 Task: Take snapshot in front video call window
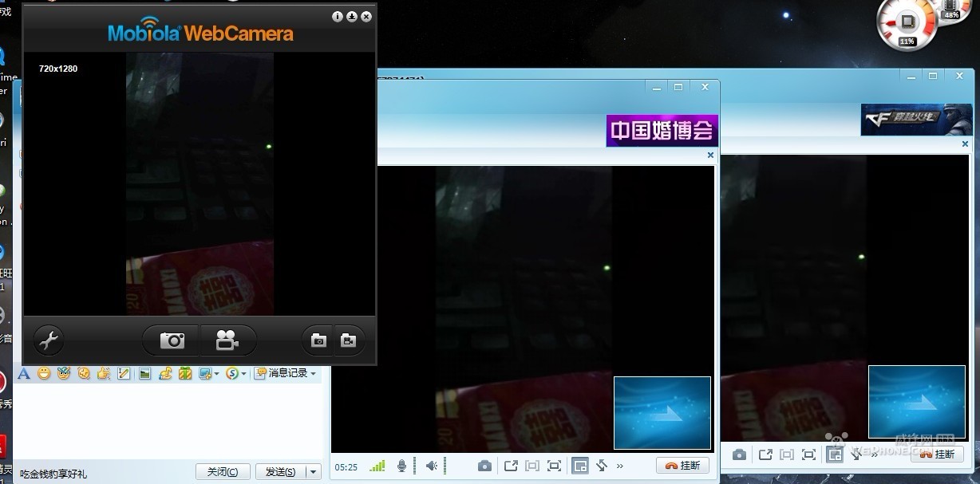(484, 466)
